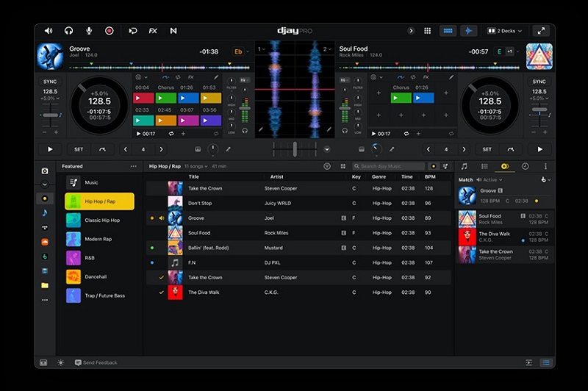Image resolution: width=588 pixels, height=391 pixels.
Task: Click SET cue button on deck 1
Action: [x=79, y=149]
